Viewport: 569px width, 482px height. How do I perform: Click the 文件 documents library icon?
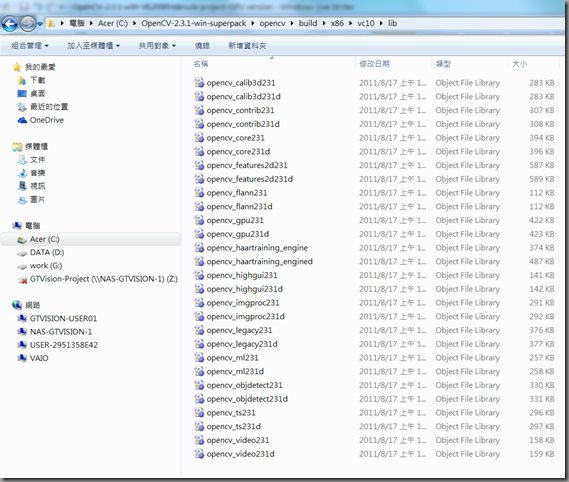[x=22, y=160]
